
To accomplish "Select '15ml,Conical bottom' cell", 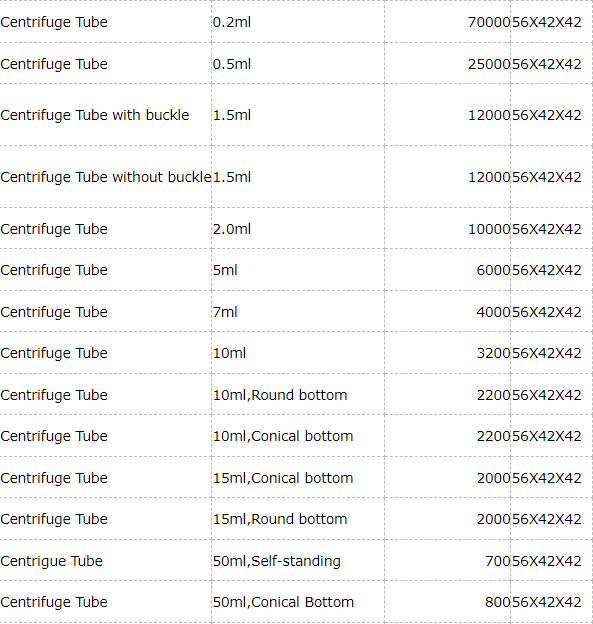I will [x=298, y=478].
